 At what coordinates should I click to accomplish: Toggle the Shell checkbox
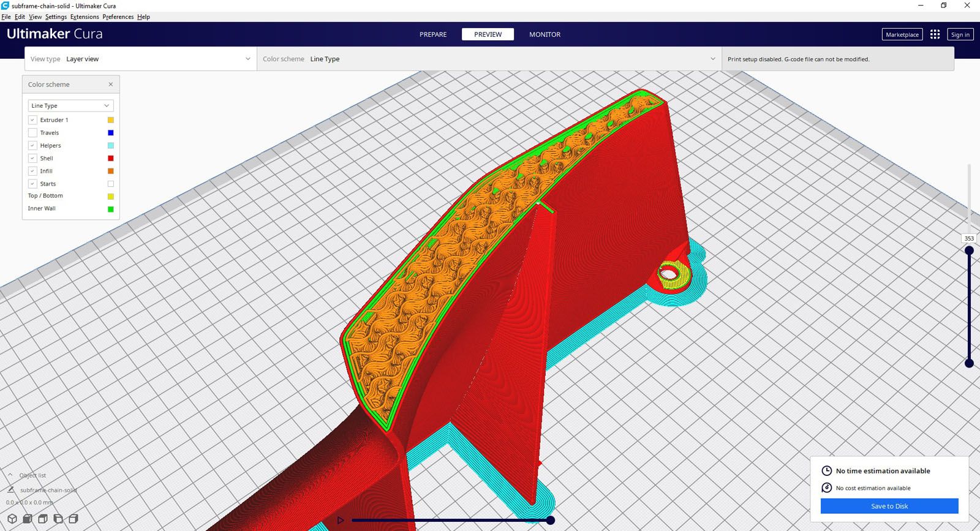point(32,158)
